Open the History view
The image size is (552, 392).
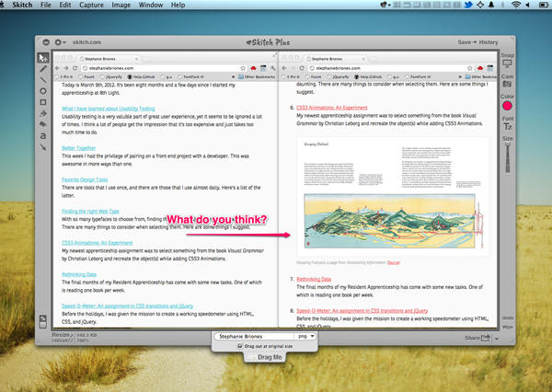489,42
